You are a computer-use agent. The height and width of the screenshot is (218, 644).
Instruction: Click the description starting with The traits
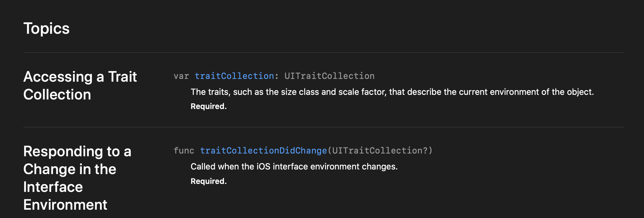pos(392,92)
